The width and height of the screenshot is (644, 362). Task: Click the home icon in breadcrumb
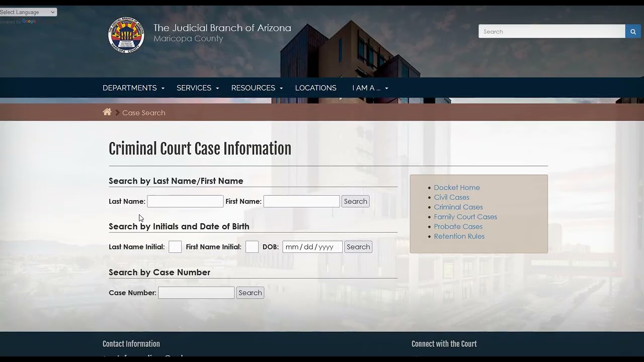107,112
